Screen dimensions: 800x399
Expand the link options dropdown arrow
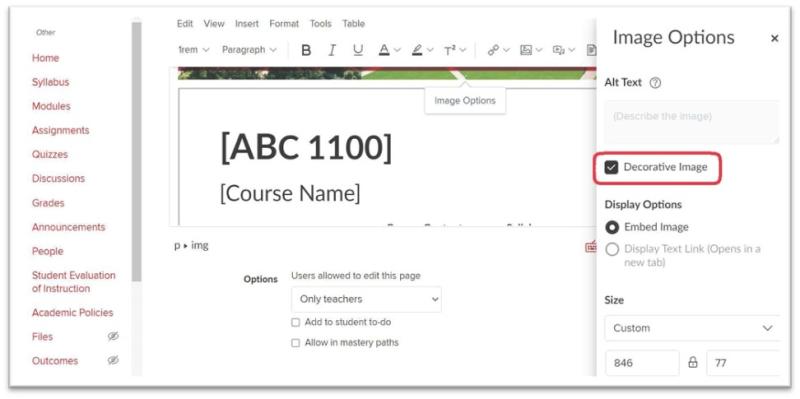[506, 50]
